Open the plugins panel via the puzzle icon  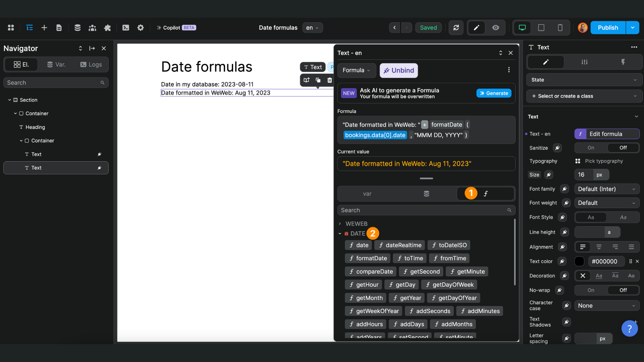tap(107, 27)
